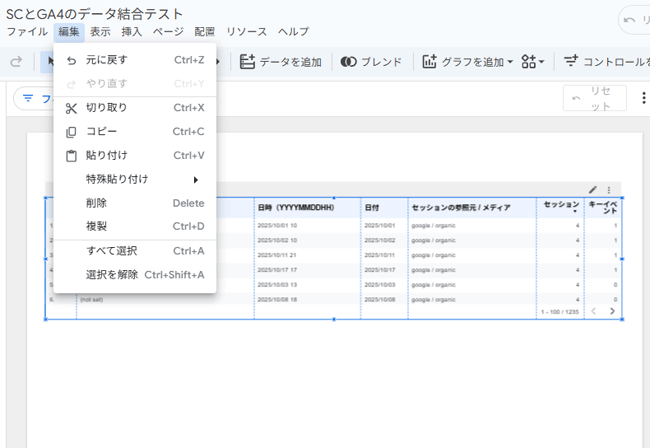Click the Copy icon in the Edit menu
The image size is (650, 448).
click(x=71, y=132)
